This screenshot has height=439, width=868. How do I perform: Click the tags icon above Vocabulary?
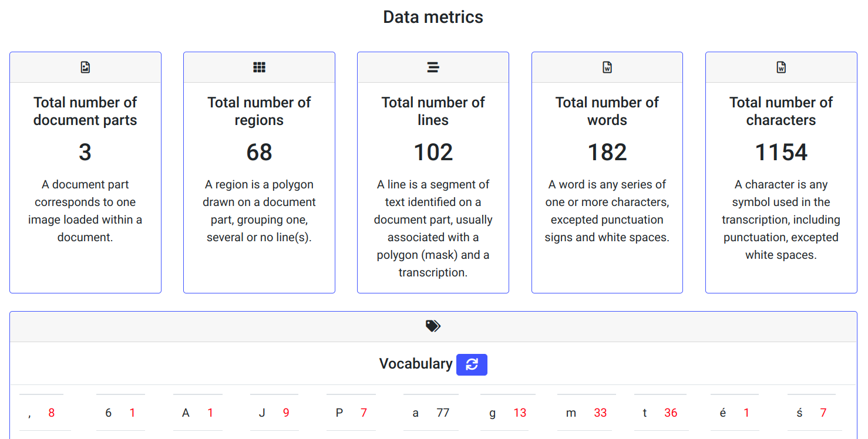click(433, 326)
